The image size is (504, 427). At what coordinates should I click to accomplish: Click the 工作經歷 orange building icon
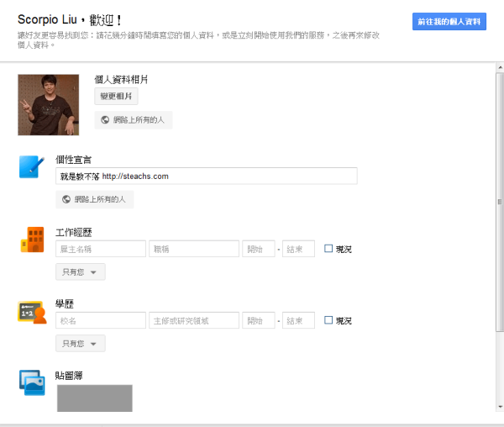[31, 240]
